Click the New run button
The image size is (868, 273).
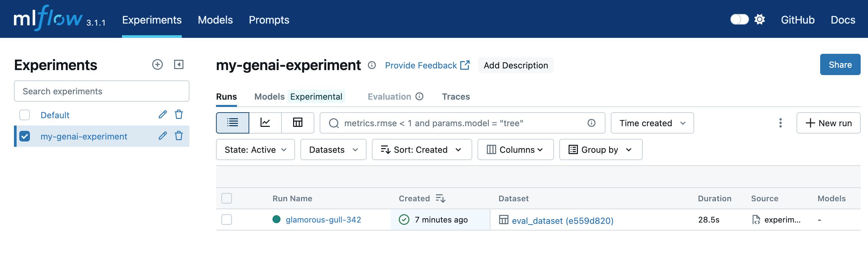828,123
